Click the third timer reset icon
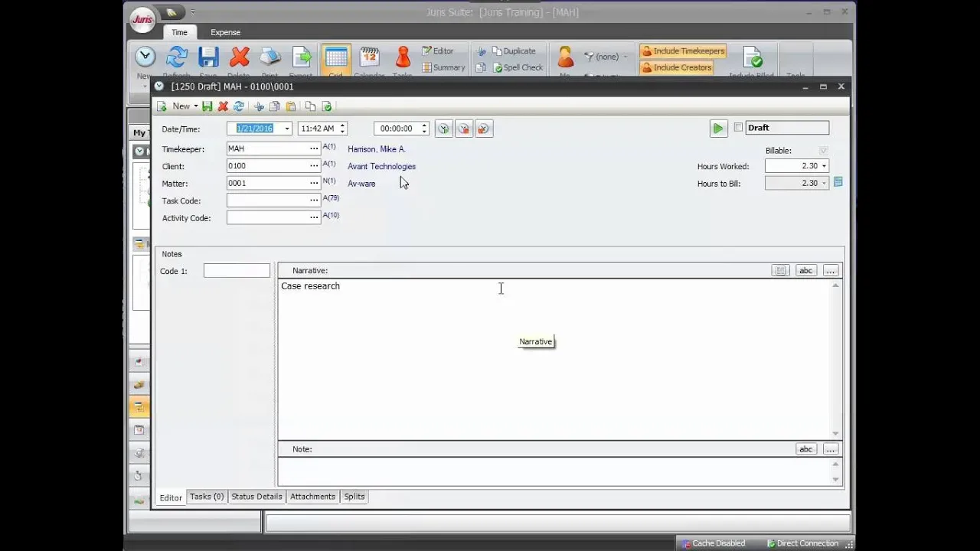The image size is (980, 551). pos(483,129)
